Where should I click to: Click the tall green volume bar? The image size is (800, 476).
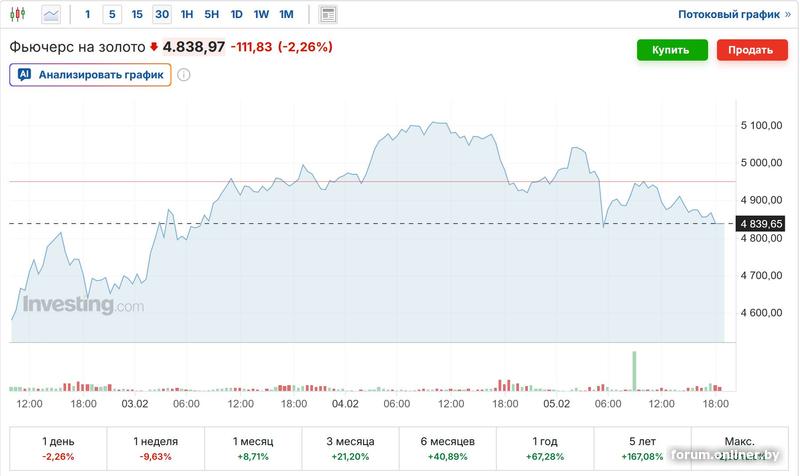(x=633, y=370)
